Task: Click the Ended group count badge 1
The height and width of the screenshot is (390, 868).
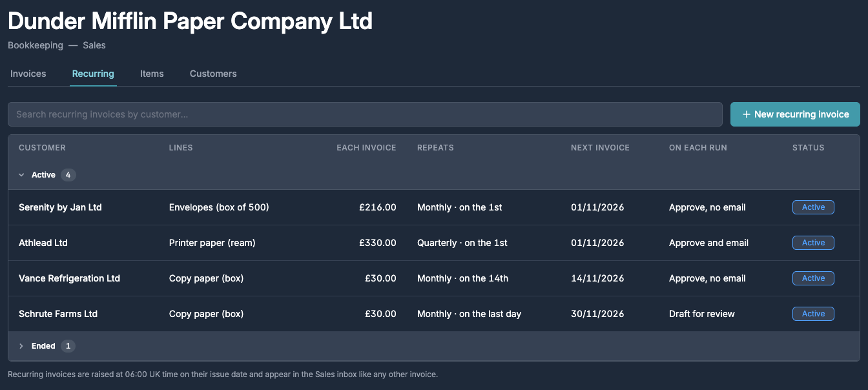Action: click(x=68, y=346)
